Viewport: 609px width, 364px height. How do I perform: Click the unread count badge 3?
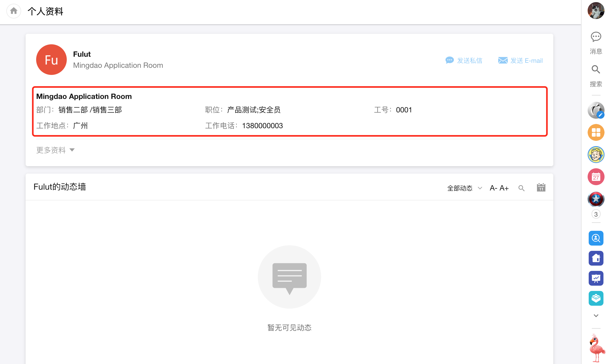pyautogui.click(x=596, y=214)
